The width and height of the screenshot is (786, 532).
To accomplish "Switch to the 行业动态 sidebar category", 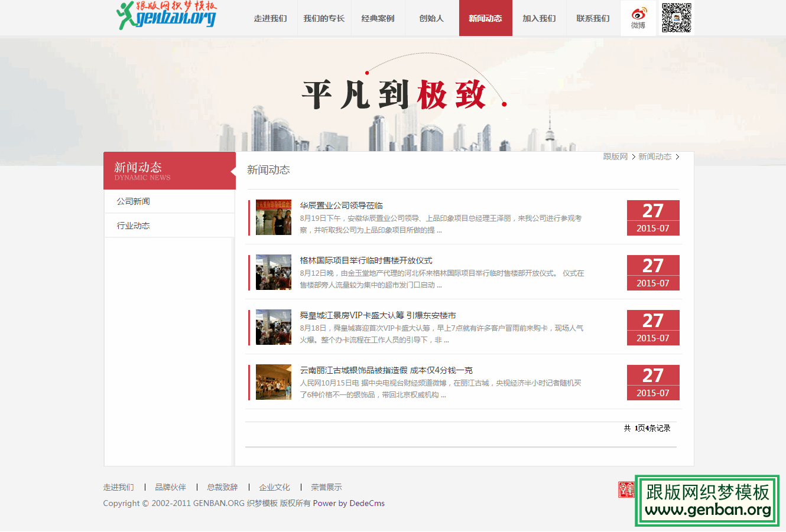I will [x=133, y=225].
